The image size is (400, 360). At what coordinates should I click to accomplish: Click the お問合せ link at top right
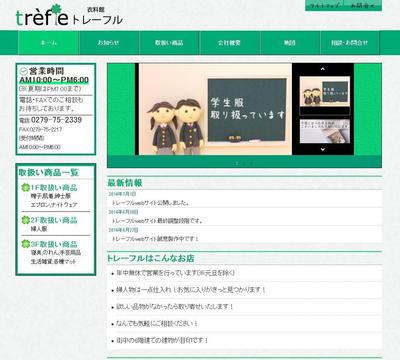pyautogui.click(x=362, y=6)
